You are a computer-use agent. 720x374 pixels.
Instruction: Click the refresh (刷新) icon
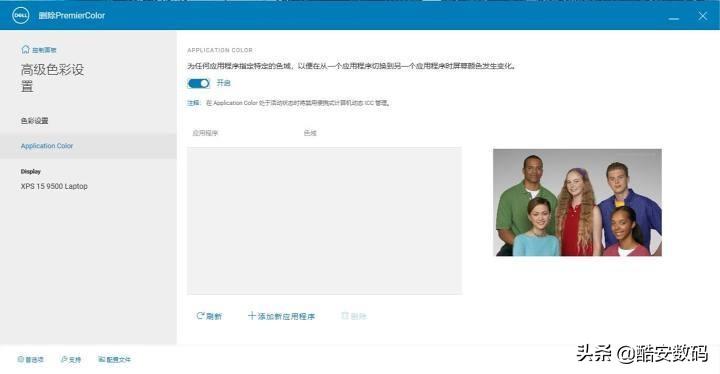coord(200,316)
